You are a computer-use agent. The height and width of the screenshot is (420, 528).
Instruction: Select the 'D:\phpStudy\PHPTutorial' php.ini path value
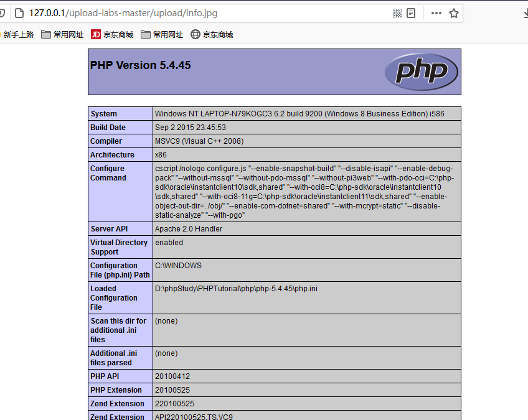click(236, 289)
